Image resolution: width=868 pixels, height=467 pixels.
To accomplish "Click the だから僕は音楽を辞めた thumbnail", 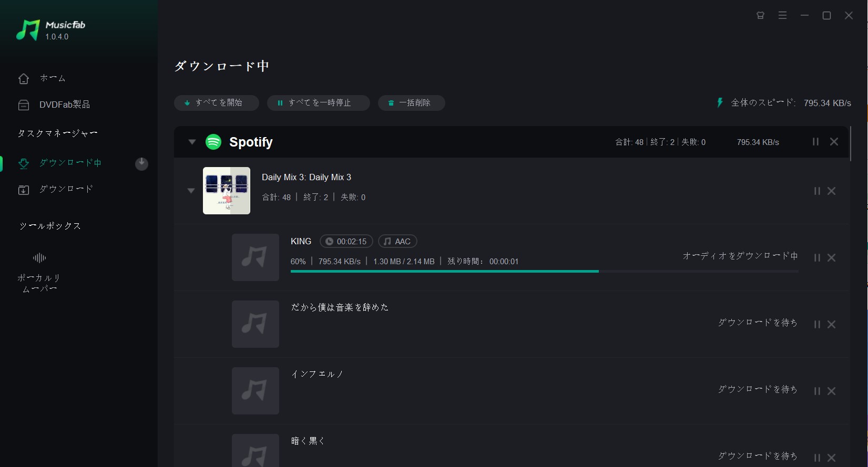I will tap(256, 324).
